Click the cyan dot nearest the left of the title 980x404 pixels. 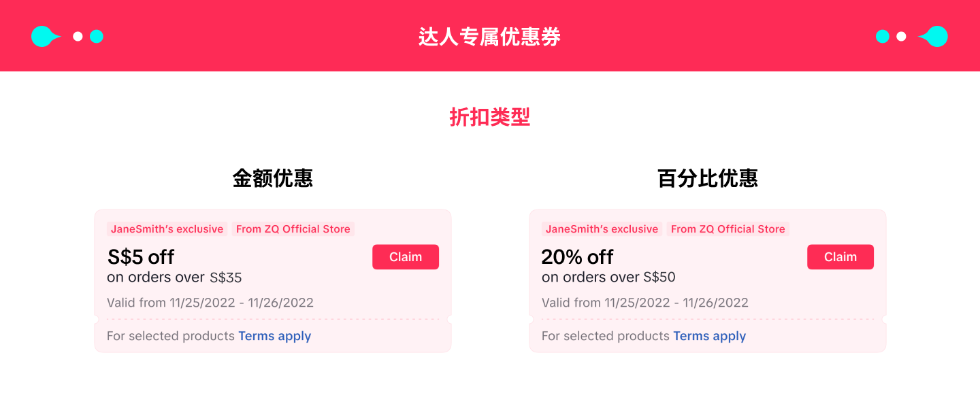pos(97,36)
